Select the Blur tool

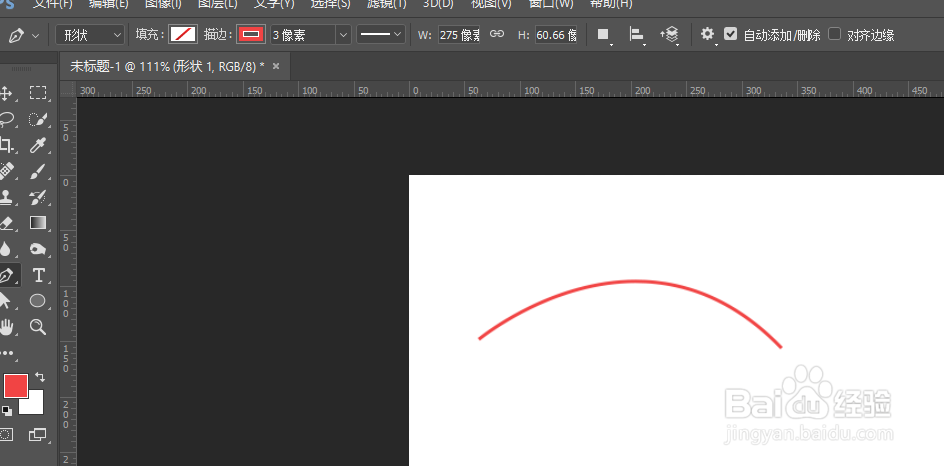pos(6,249)
